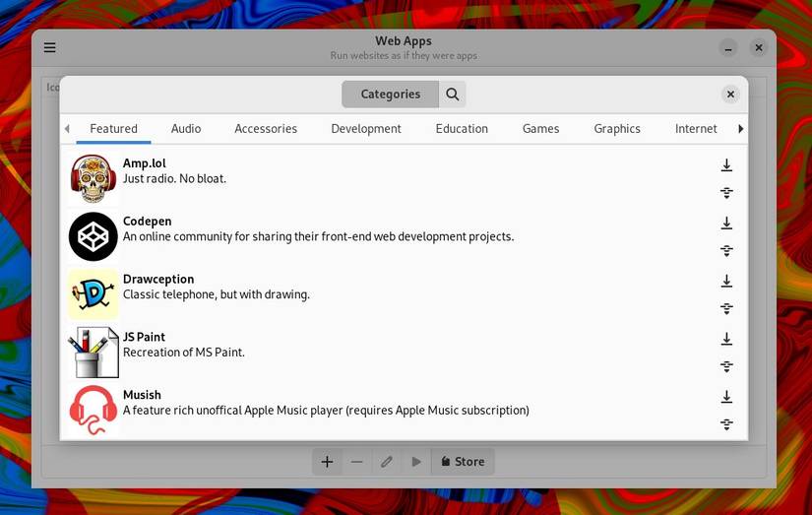Select the JS Paint title text
Viewport: 812px width, 515px height.
coord(144,337)
